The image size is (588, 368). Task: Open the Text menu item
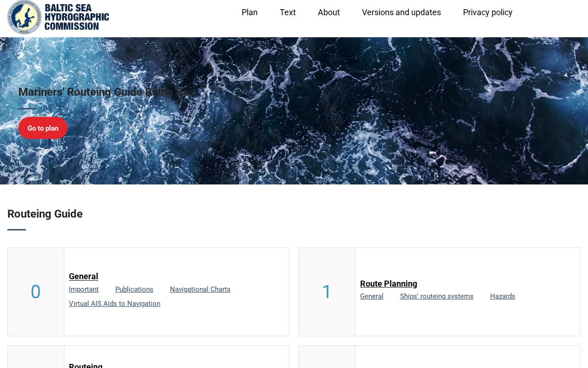[288, 12]
